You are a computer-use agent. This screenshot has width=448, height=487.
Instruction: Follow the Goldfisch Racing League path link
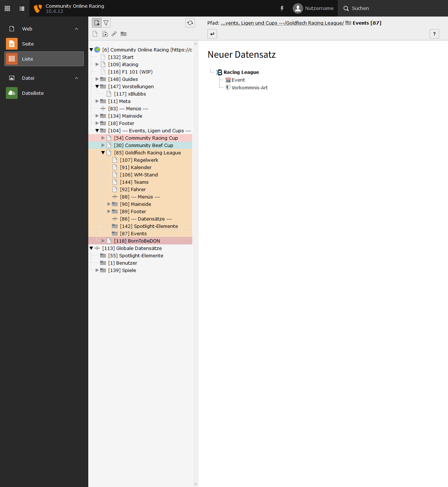(315, 23)
